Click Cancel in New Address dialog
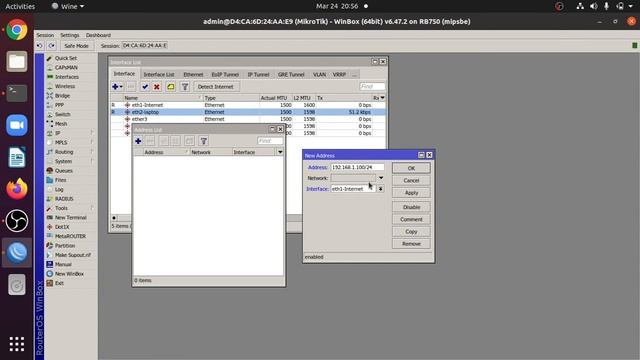The image size is (640, 360). click(x=411, y=180)
